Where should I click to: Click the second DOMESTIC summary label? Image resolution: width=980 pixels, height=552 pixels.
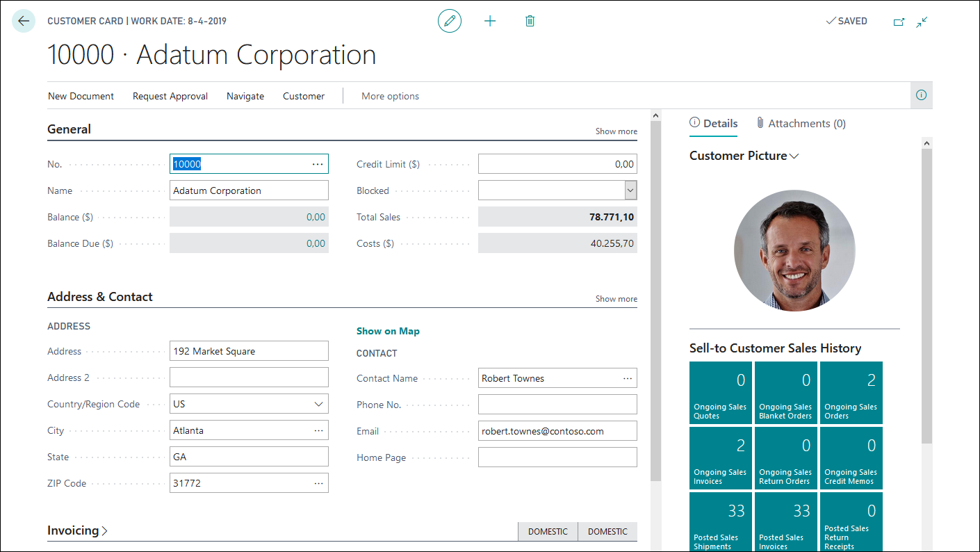(x=607, y=531)
